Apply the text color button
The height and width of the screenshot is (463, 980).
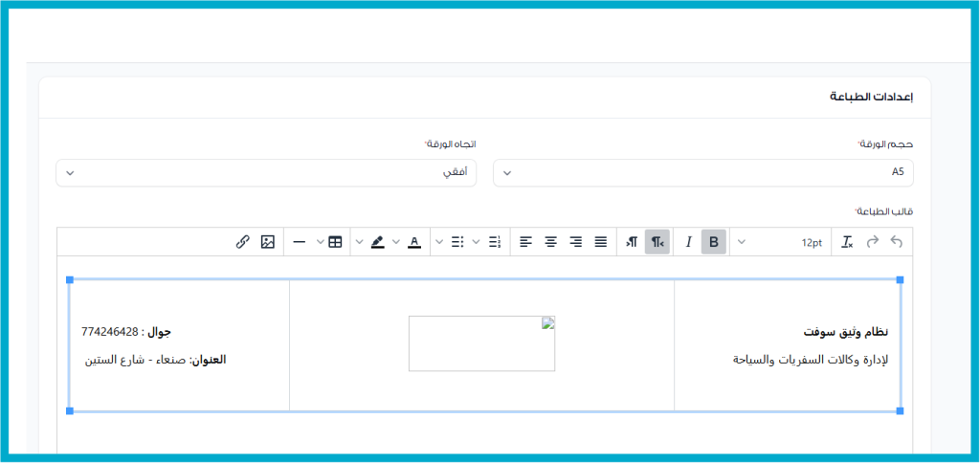[413, 242]
